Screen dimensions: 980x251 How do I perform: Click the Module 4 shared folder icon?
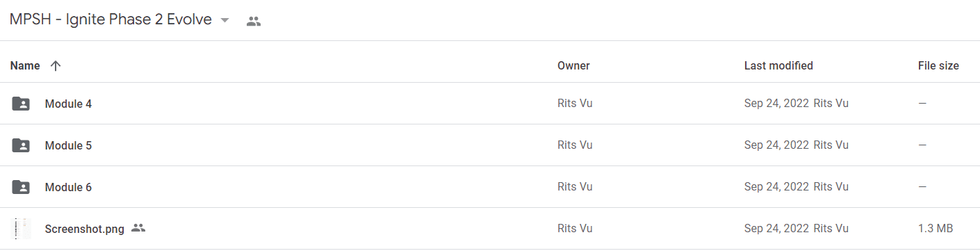tap(22, 104)
